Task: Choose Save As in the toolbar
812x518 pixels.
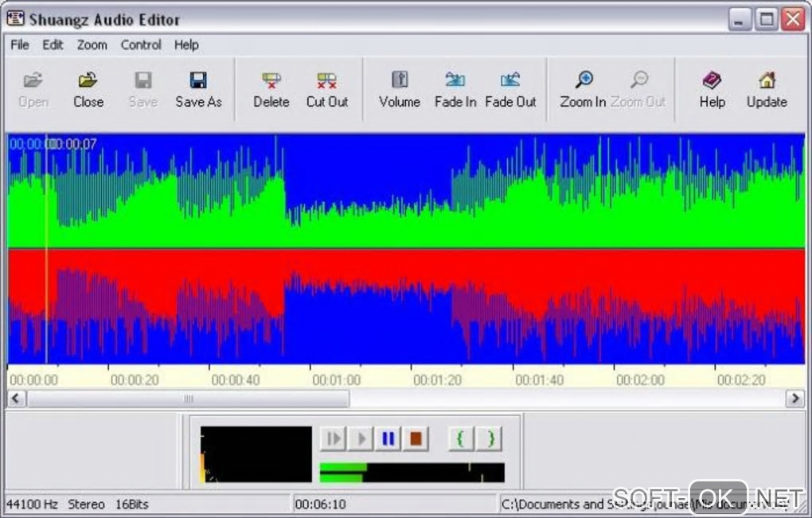Action: [x=198, y=90]
